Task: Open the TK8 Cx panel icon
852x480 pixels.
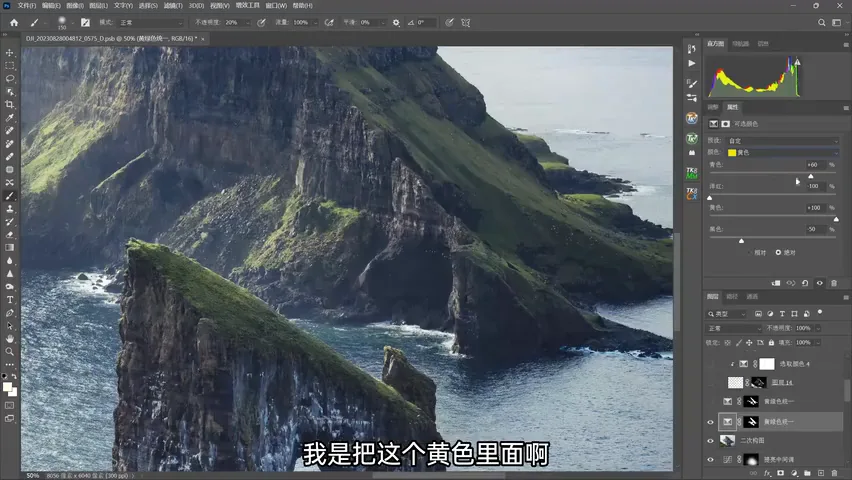Action: pyautogui.click(x=692, y=194)
